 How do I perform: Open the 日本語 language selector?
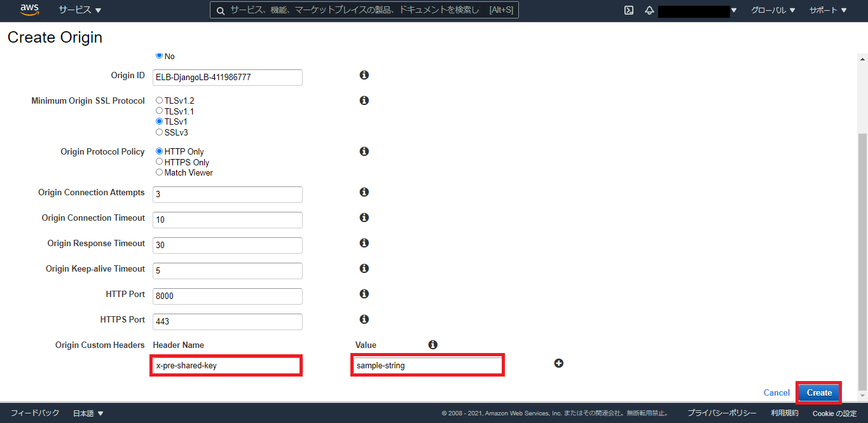88,413
